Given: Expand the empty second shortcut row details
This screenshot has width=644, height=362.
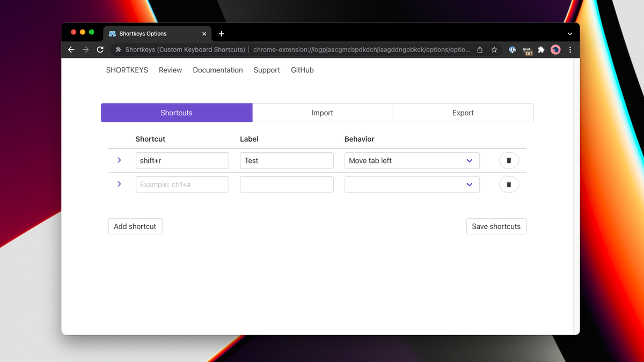Looking at the screenshot, I should pos(119,184).
